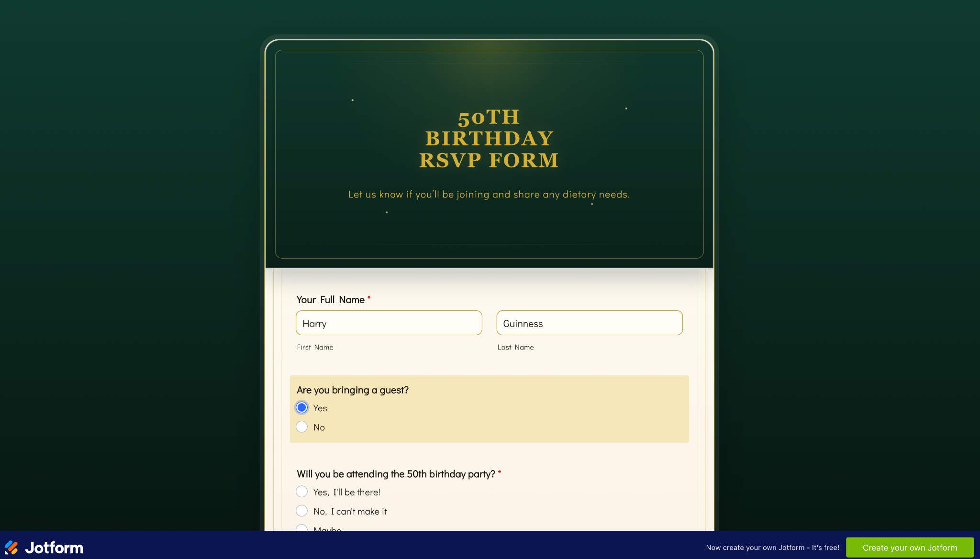Viewport: 980px width, 559px height.
Task: Click the "Your Full Name" label
Action: (331, 300)
